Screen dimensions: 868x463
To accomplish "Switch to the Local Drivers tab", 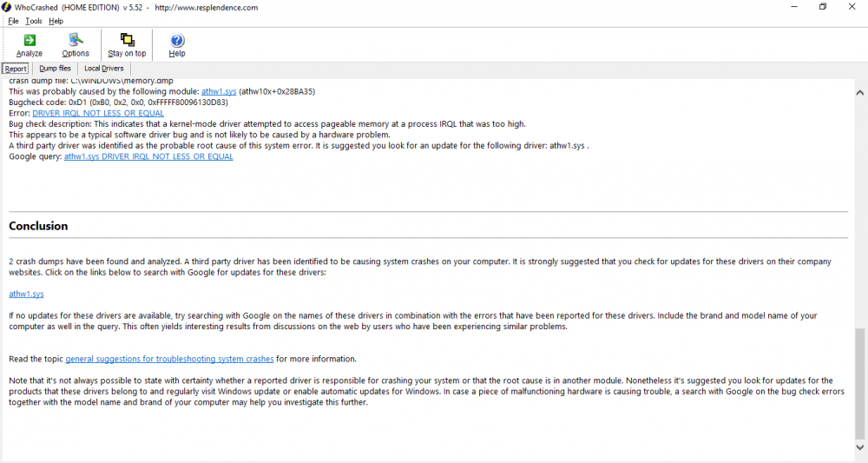I will point(103,69).
